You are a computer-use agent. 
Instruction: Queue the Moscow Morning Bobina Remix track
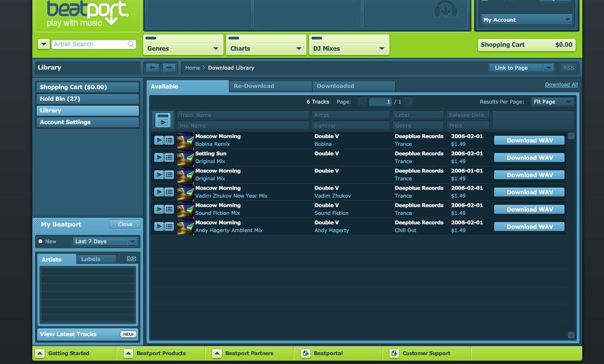click(169, 140)
